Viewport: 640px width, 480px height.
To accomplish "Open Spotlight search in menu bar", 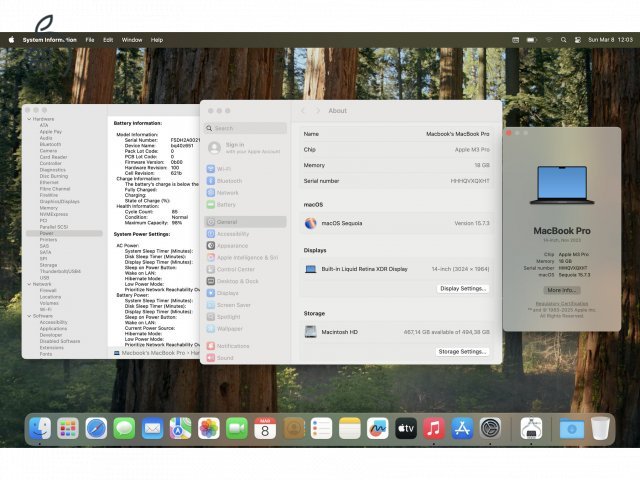I will click(x=563, y=40).
